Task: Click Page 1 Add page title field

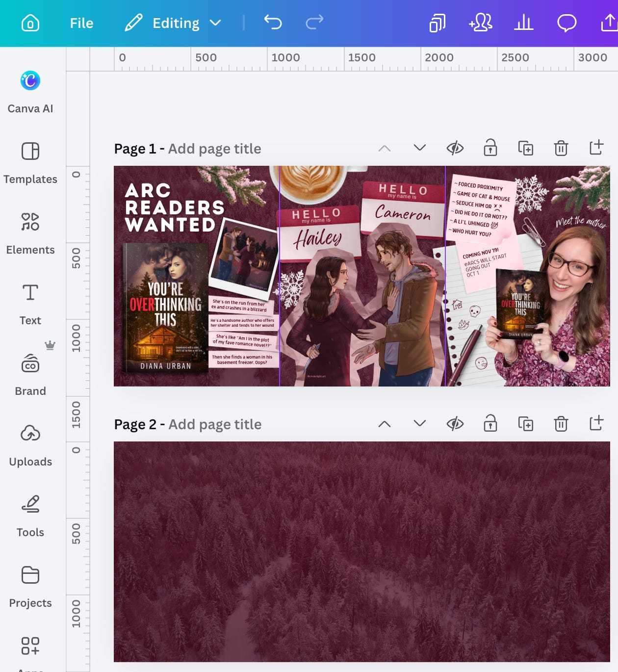Action: click(x=214, y=149)
